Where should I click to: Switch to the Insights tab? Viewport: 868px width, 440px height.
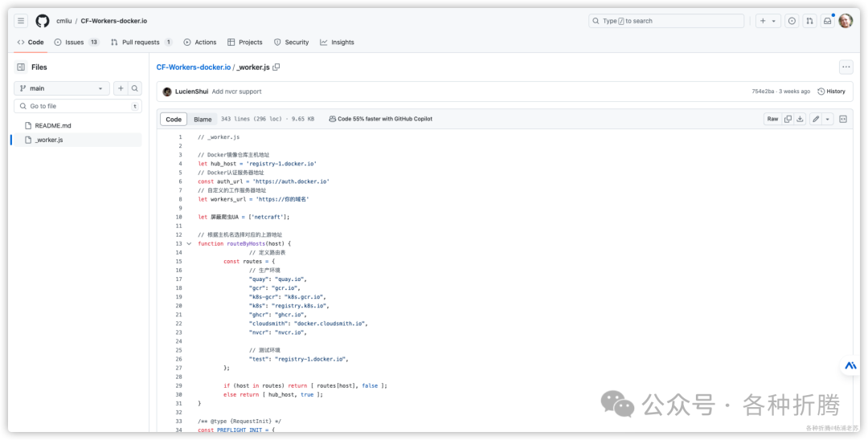click(337, 42)
